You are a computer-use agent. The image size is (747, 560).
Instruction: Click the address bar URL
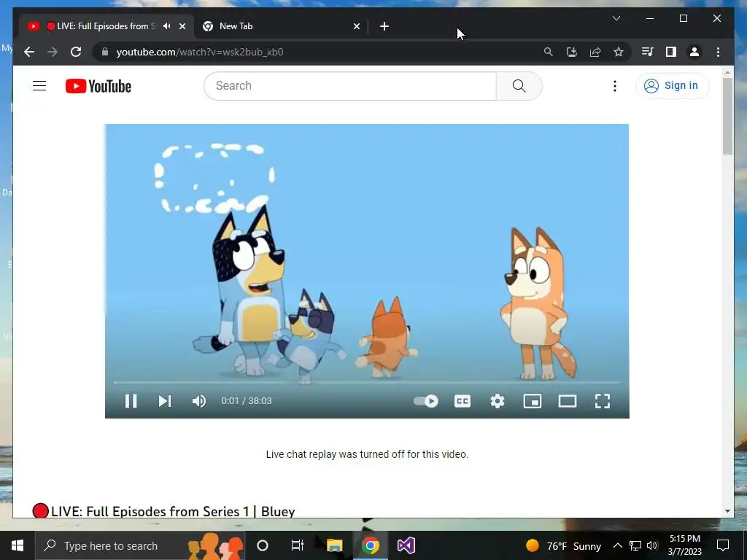point(200,52)
